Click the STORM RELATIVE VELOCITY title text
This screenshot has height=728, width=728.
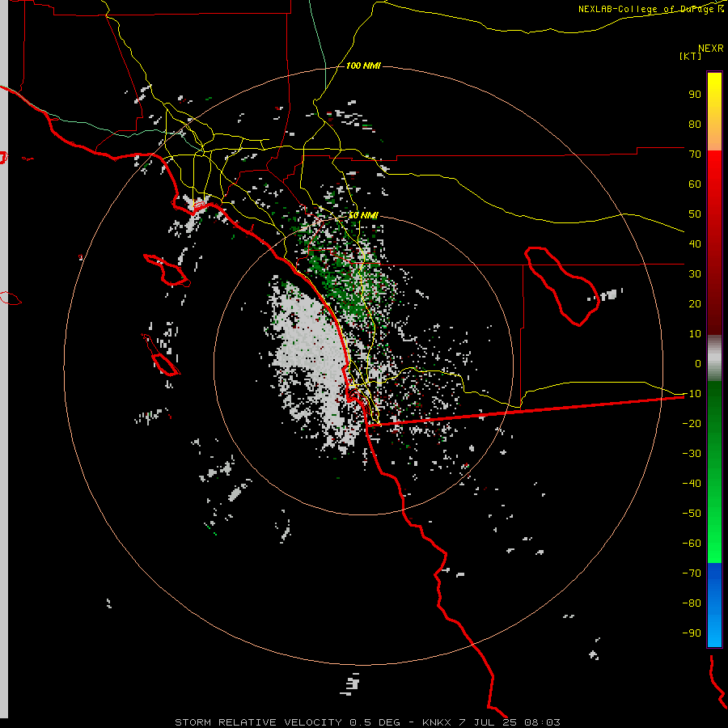click(259, 722)
